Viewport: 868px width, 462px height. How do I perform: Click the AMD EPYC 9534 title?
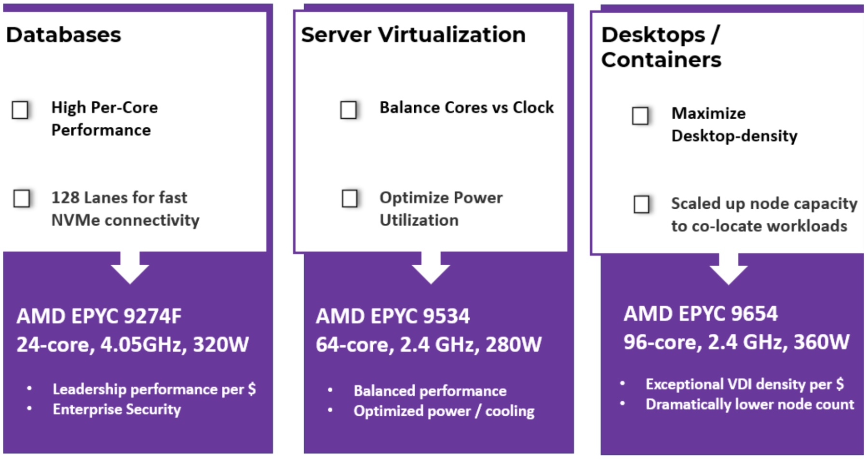pyautogui.click(x=393, y=316)
